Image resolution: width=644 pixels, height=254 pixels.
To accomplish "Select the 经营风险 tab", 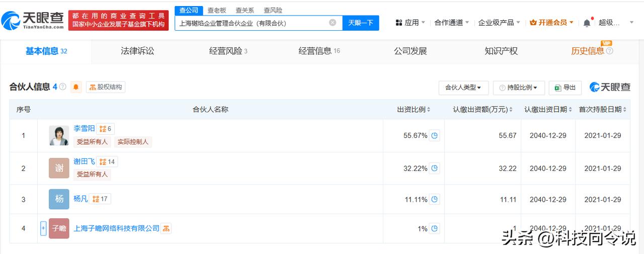I will click(228, 51).
